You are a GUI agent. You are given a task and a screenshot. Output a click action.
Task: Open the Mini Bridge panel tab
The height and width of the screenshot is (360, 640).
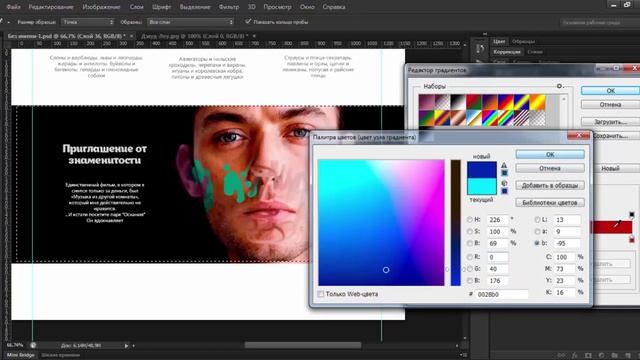tap(20, 355)
